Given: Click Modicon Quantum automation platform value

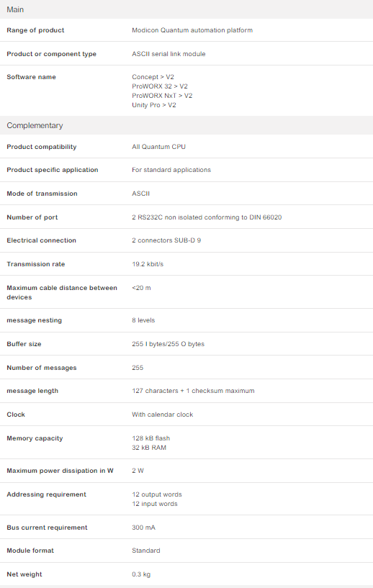Looking at the screenshot, I should (x=192, y=30).
